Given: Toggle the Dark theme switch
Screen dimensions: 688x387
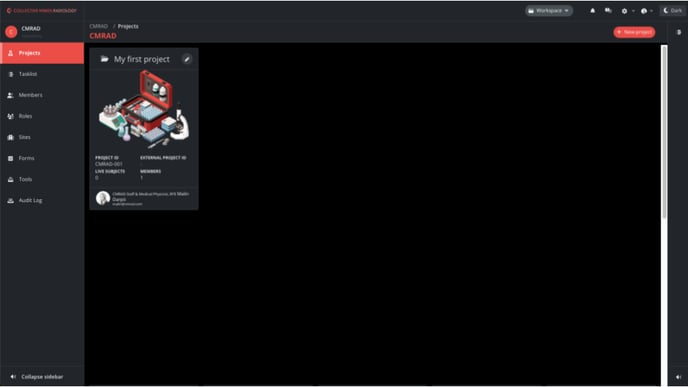Looking at the screenshot, I should (673, 11).
